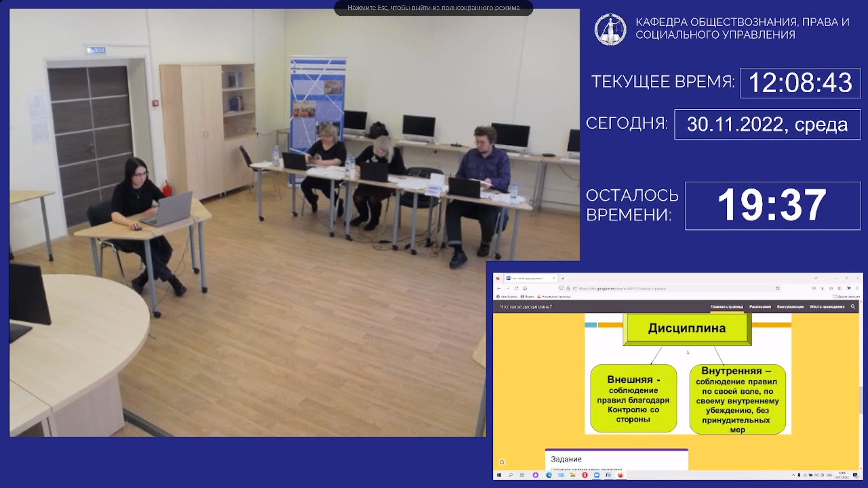
Task: Open the new tab plus button
Action: (x=563, y=278)
